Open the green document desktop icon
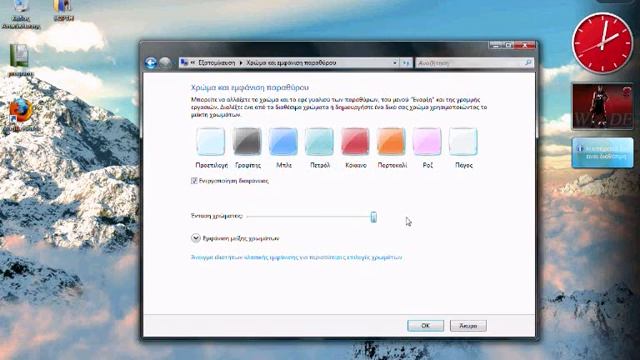Viewport: 640px width, 360px height. (x=20, y=60)
